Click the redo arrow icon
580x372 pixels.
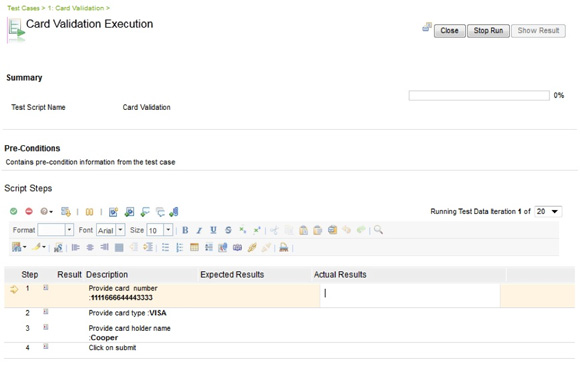[x=361, y=230]
